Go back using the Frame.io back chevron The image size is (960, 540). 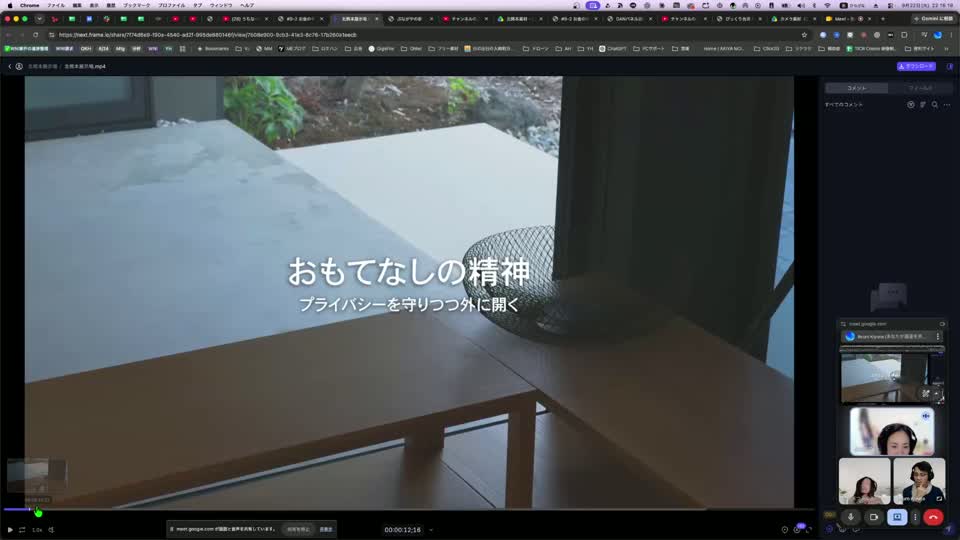click(10, 66)
